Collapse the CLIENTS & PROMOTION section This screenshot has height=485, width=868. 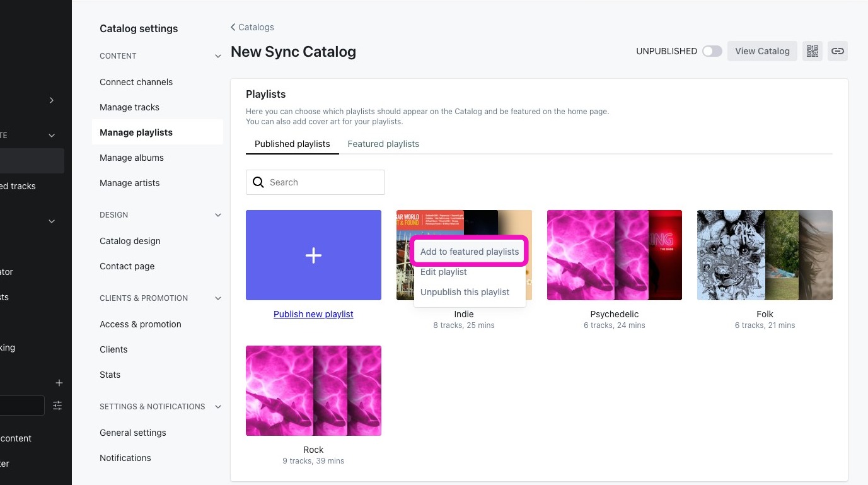tap(218, 298)
